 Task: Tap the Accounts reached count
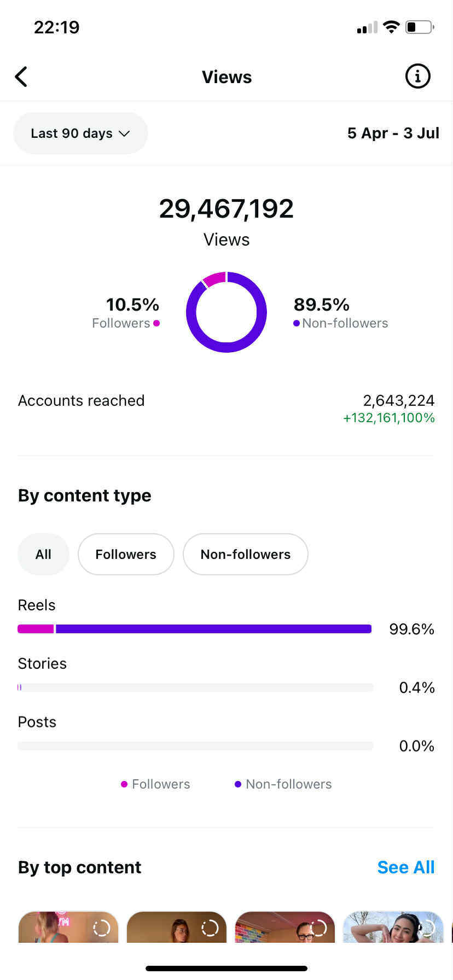tap(398, 401)
